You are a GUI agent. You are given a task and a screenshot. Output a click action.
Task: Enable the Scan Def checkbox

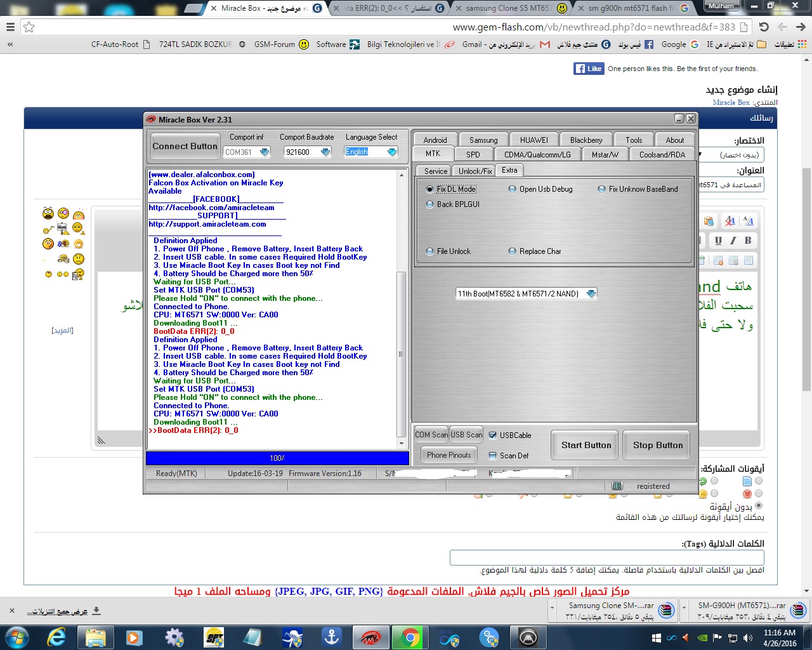493,456
